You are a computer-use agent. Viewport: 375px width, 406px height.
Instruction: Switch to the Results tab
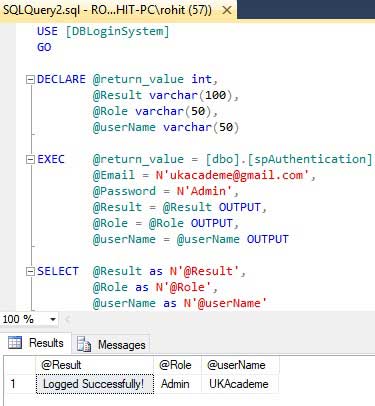pos(36,343)
